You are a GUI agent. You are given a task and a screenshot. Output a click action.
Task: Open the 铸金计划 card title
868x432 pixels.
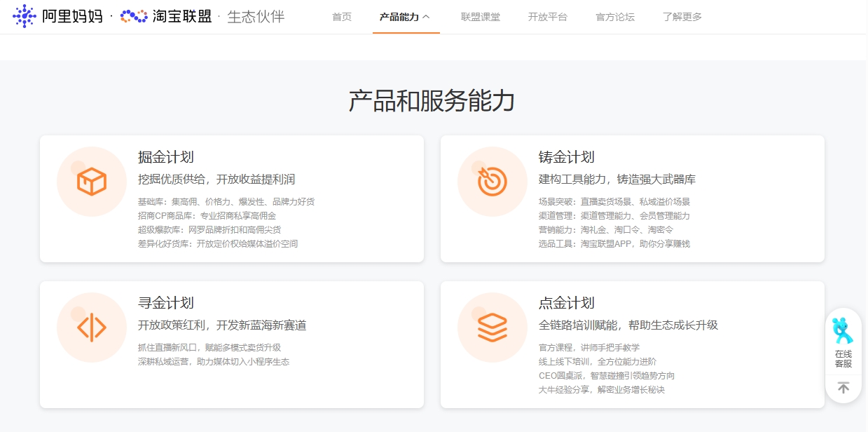[567, 157]
